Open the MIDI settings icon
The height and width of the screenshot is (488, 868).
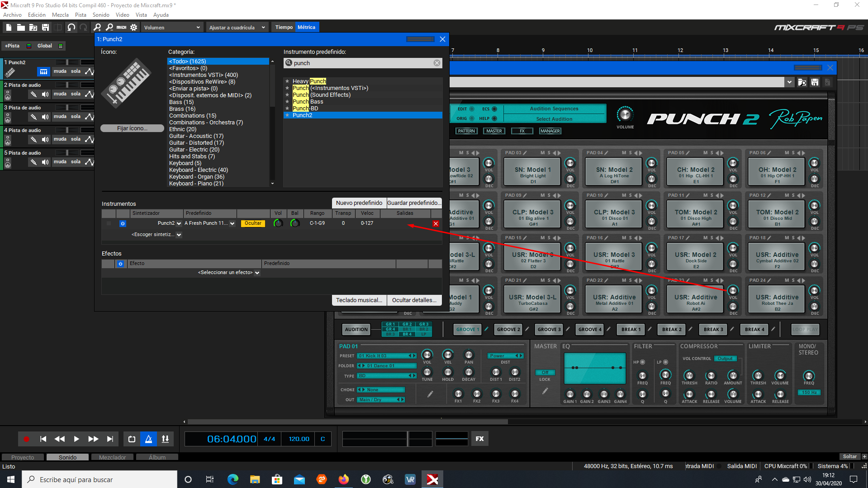[121, 28]
